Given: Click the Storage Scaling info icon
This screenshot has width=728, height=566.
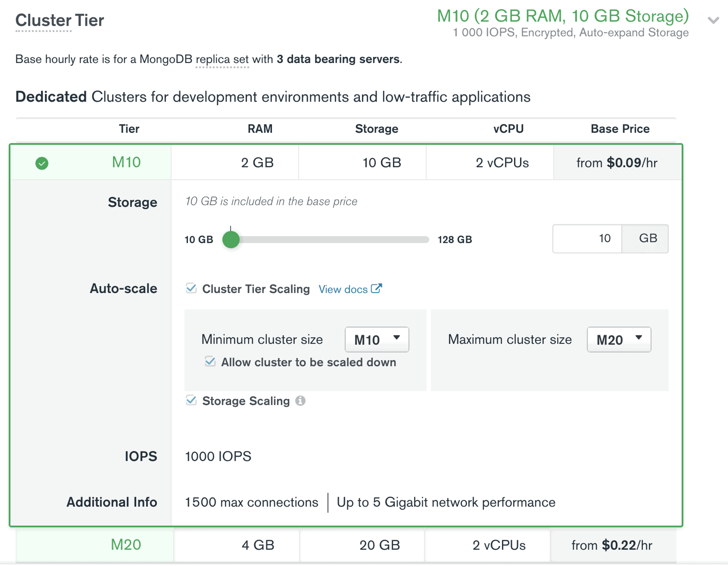Looking at the screenshot, I should (300, 401).
